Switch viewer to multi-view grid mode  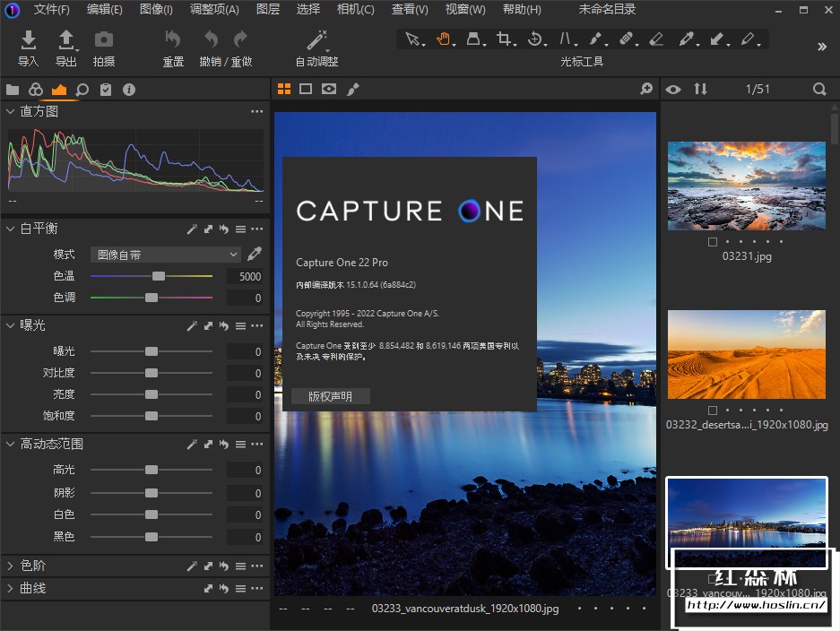pos(284,89)
